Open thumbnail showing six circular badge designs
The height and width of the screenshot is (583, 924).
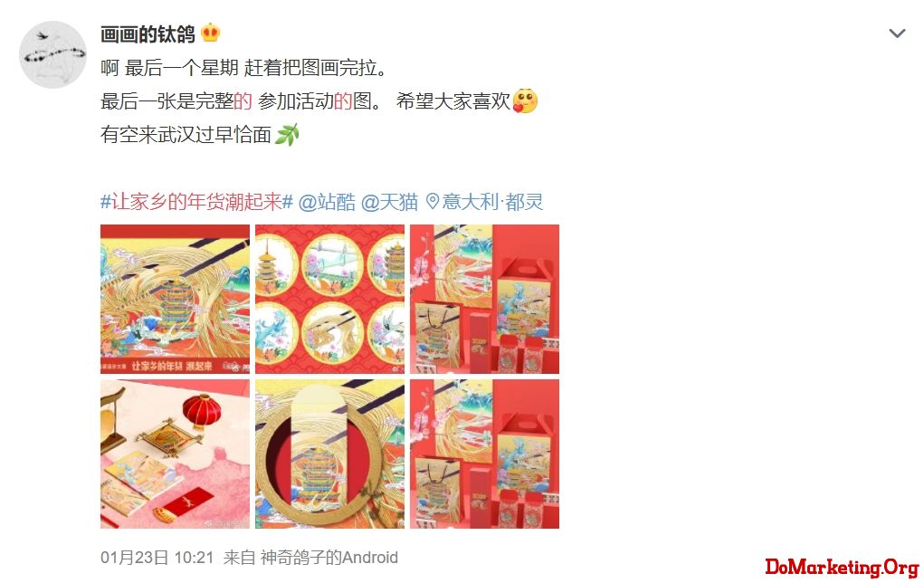tap(330, 299)
